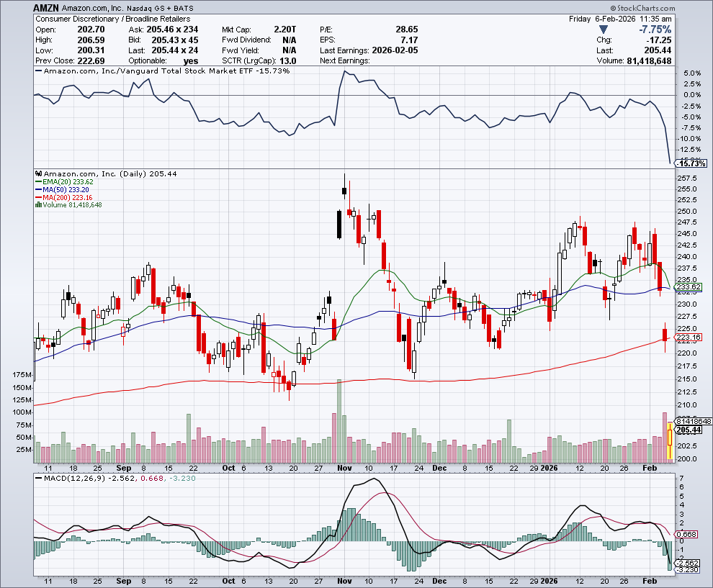Click the 81418648 volume tag on price axis

coord(694,422)
